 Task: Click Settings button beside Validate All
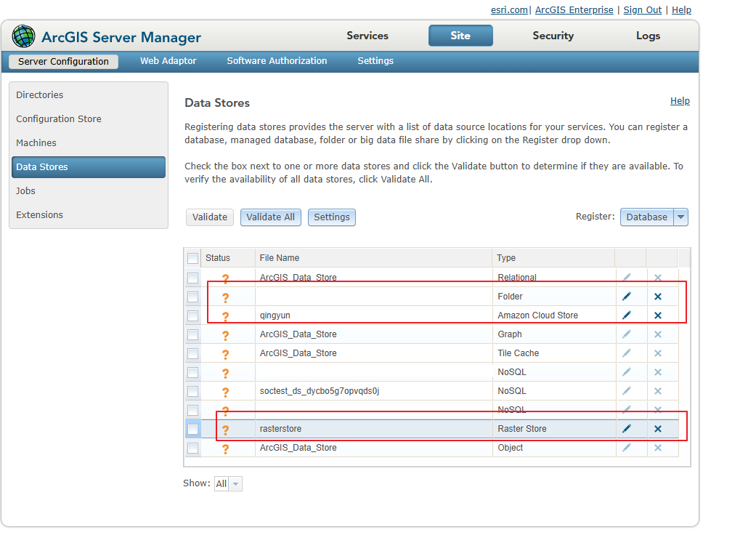332,217
